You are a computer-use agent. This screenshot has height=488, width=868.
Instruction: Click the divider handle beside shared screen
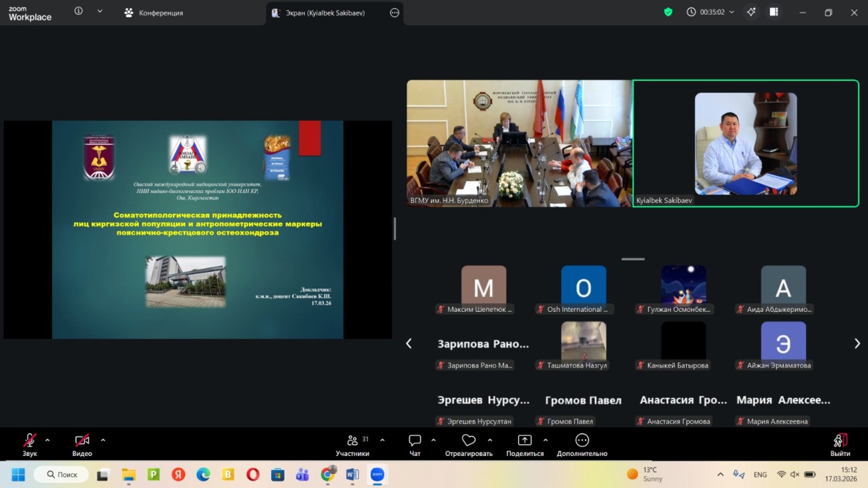(x=395, y=228)
